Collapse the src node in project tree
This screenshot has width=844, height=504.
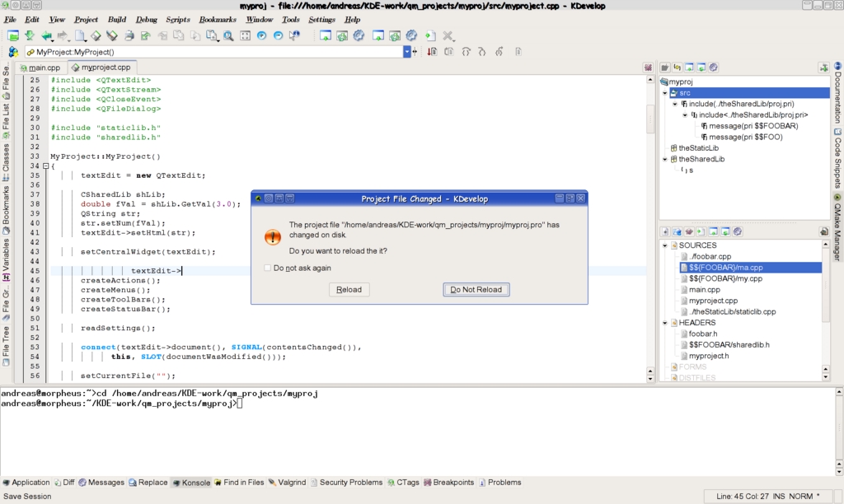664,93
